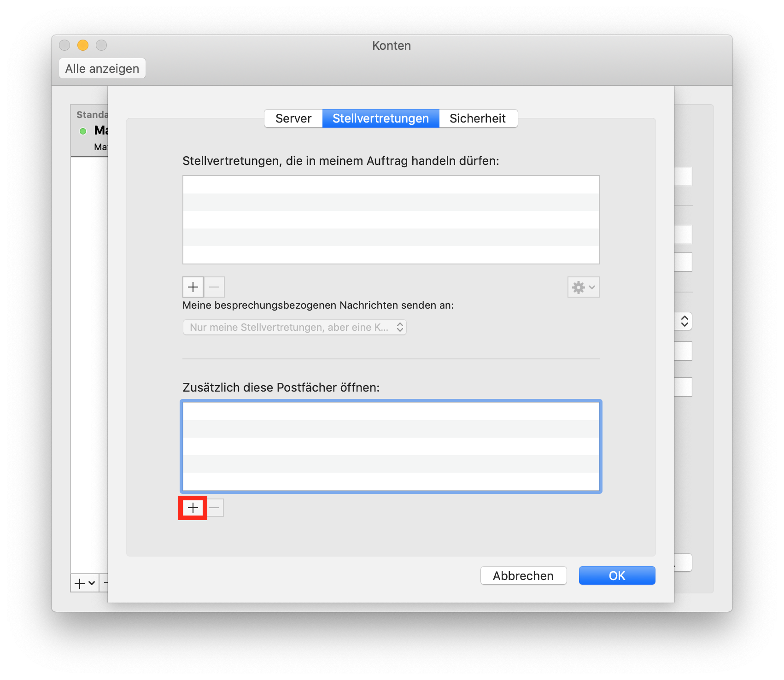Select the Stellvertretungen tab
Image resolution: width=784 pixels, height=680 pixels.
[x=380, y=118]
